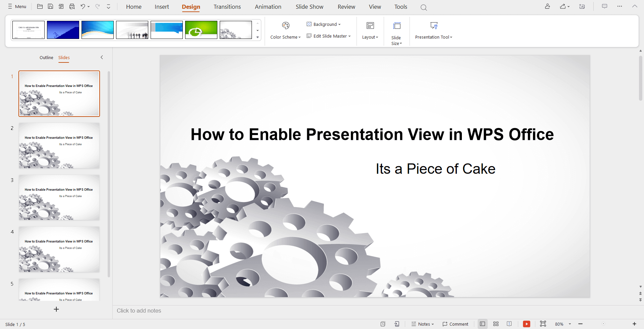Open the Print Preview icon
644x329 pixels.
pyautogui.click(x=72, y=6)
